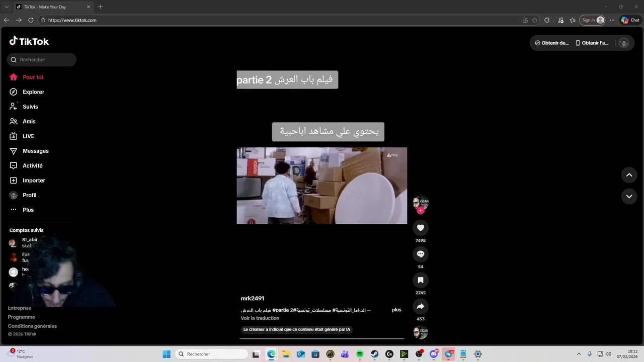The image size is (644, 362).
Task: Open followed account Si_abir
Action: [x=24, y=243]
